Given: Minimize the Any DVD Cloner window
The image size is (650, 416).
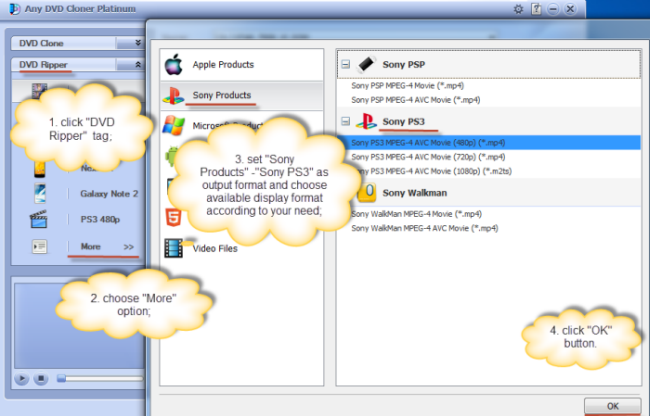Looking at the screenshot, I should pyautogui.click(x=553, y=9).
